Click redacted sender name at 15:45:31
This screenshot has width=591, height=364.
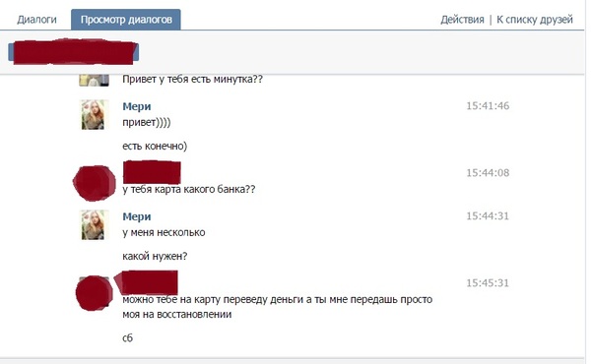click(146, 282)
